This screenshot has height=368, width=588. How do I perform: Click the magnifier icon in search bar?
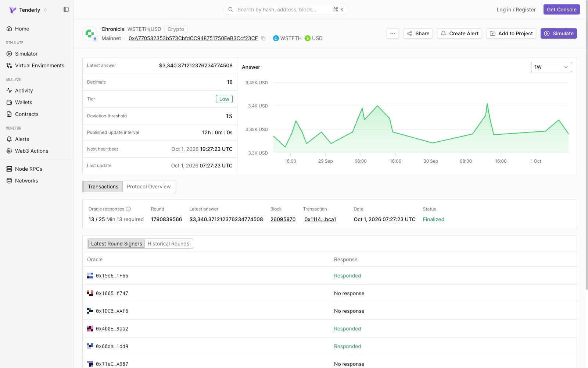tap(231, 10)
